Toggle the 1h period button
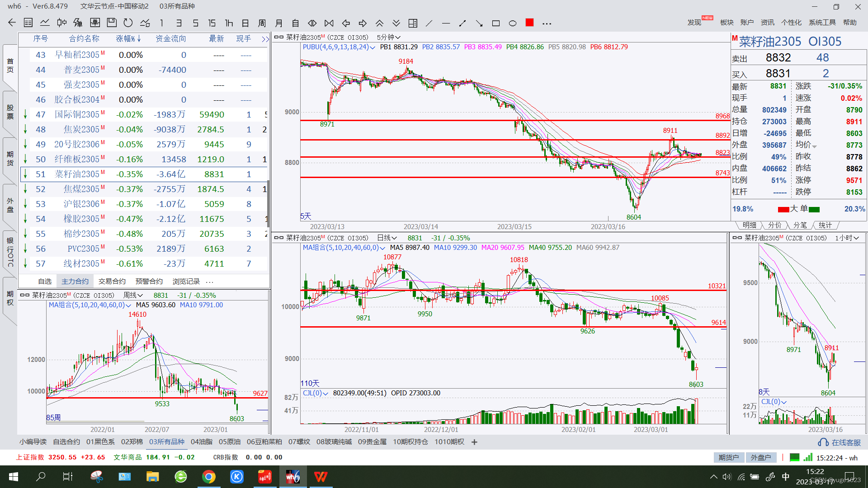This screenshot has width=868, height=488. [229, 23]
